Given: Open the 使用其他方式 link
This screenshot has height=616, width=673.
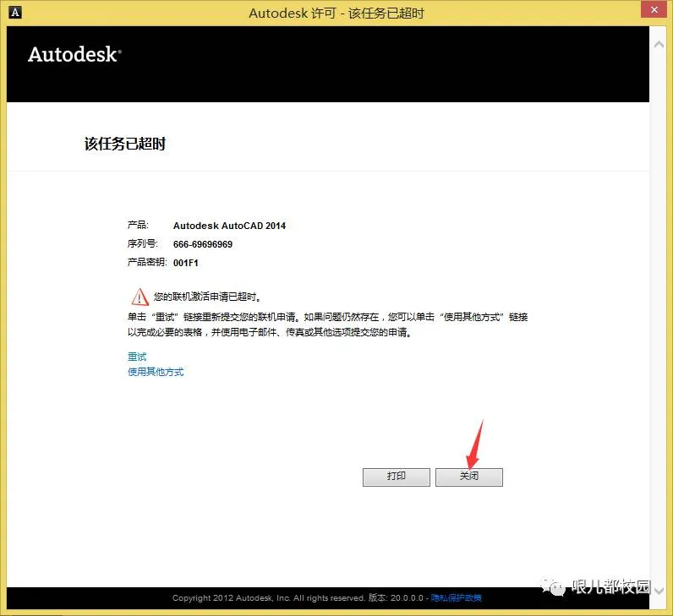Looking at the screenshot, I should point(156,372).
